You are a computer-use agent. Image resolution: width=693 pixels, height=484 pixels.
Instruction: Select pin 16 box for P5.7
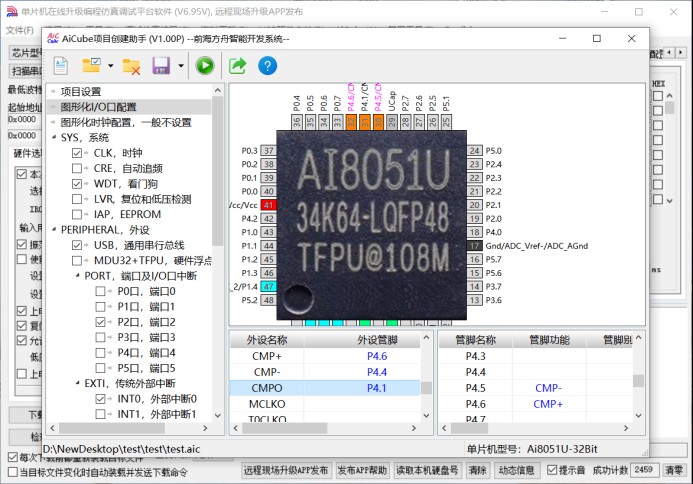474,259
